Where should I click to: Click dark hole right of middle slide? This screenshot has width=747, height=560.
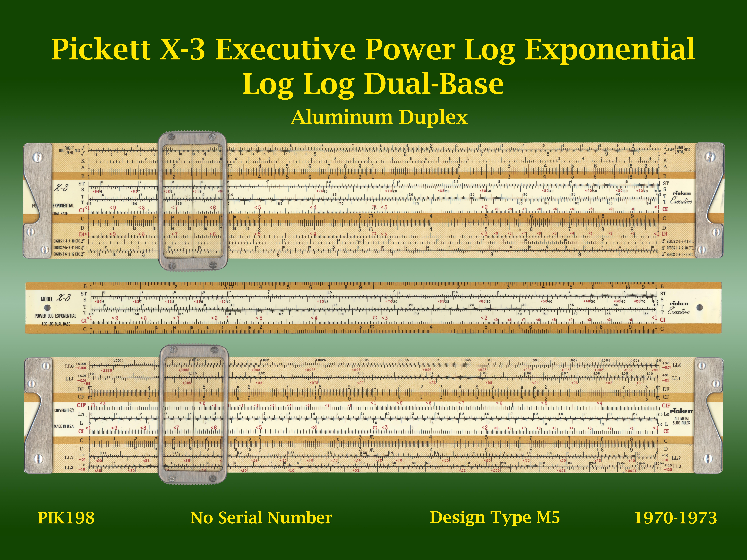tap(700, 307)
